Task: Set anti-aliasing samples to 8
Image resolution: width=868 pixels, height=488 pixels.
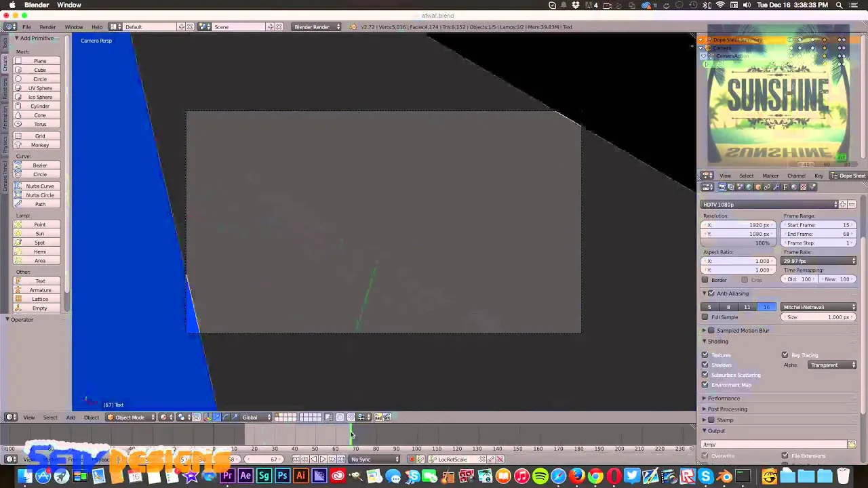Action: 728,308
